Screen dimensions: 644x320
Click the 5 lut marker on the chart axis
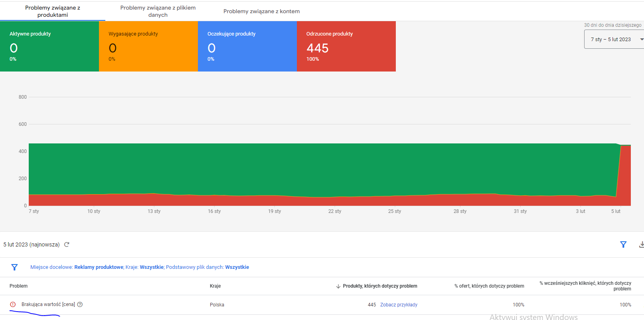(x=616, y=211)
